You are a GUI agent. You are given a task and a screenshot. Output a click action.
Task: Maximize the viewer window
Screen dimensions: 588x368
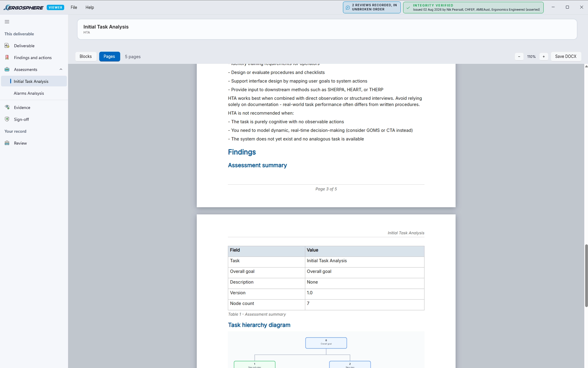(x=567, y=7)
